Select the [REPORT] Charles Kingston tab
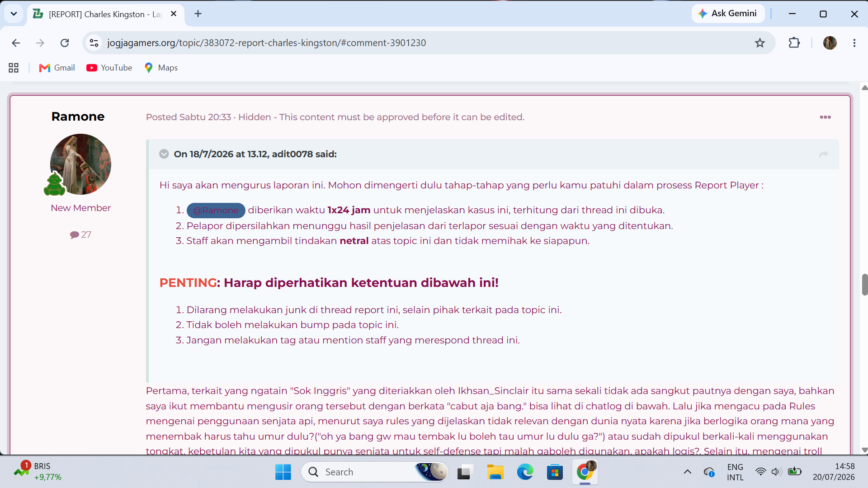Image resolution: width=868 pixels, height=488 pixels. [x=105, y=14]
